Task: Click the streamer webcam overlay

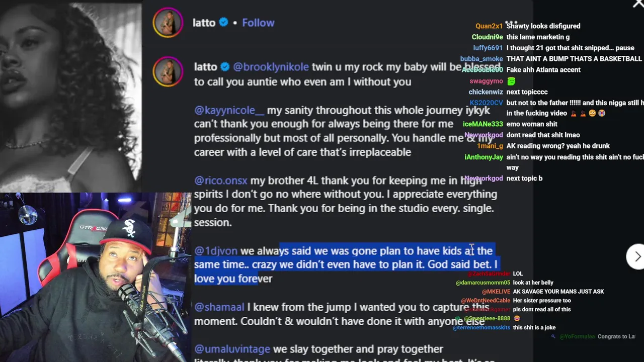Action: tap(95, 277)
